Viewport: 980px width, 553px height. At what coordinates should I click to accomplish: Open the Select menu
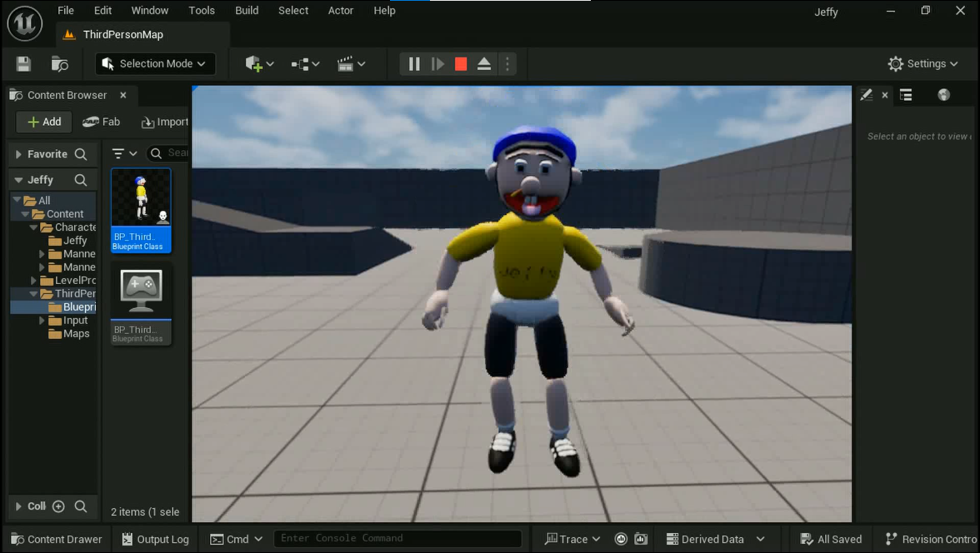(293, 11)
